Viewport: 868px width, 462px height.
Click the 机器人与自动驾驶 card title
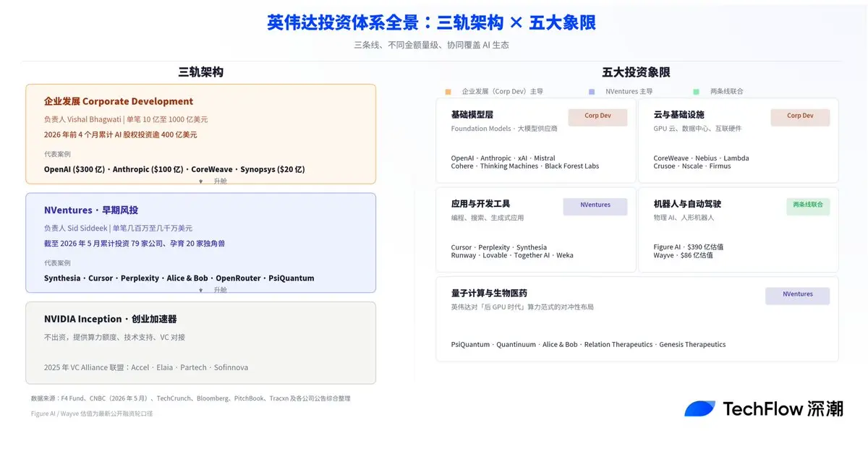click(687, 203)
